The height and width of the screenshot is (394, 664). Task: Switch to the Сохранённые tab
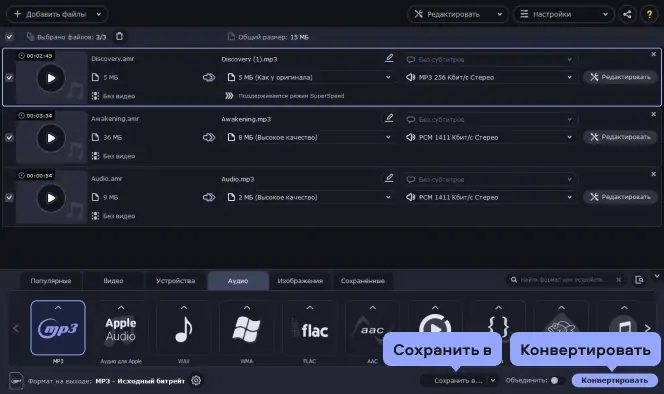[x=363, y=281]
